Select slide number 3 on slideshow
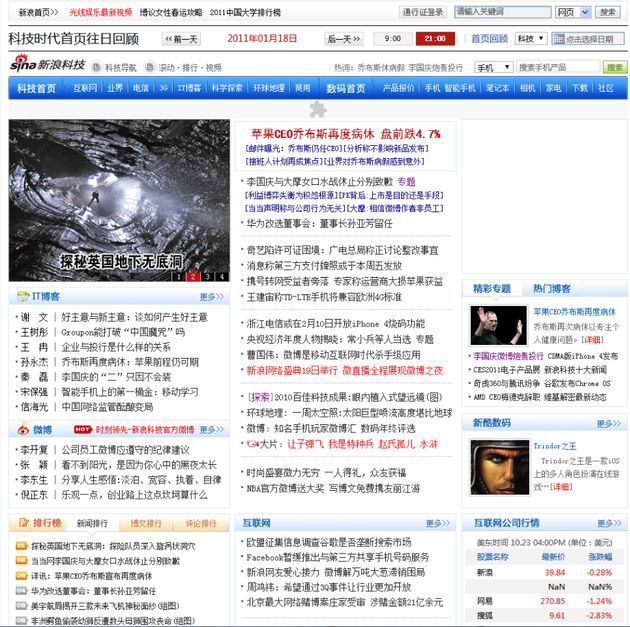 pyautogui.click(x=207, y=276)
